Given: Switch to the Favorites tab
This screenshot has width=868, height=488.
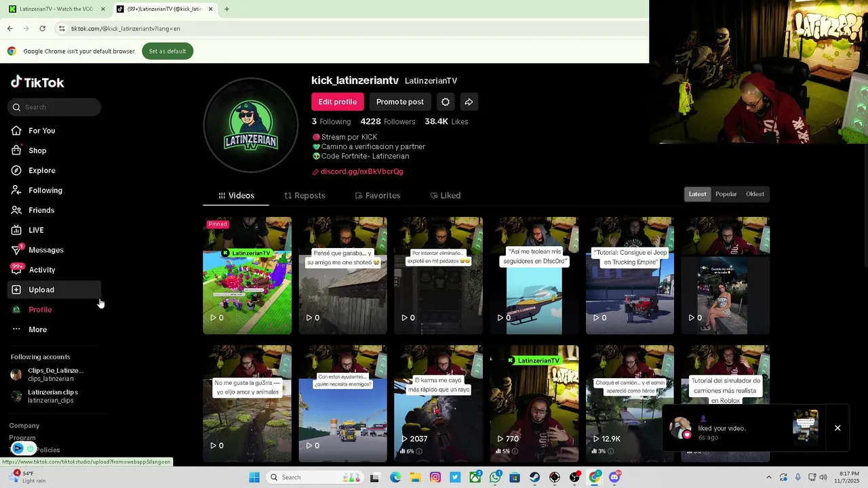Looking at the screenshot, I should click(378, 195).
